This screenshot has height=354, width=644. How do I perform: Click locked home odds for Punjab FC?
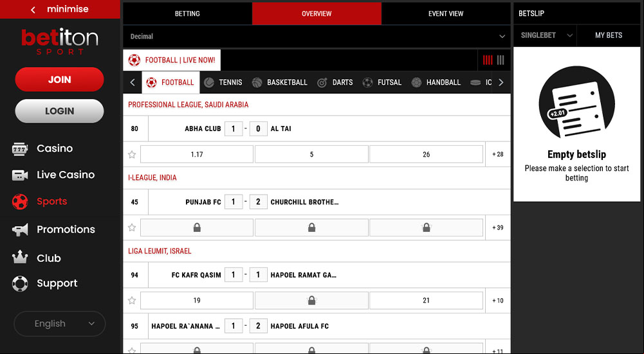coord(197,227)
